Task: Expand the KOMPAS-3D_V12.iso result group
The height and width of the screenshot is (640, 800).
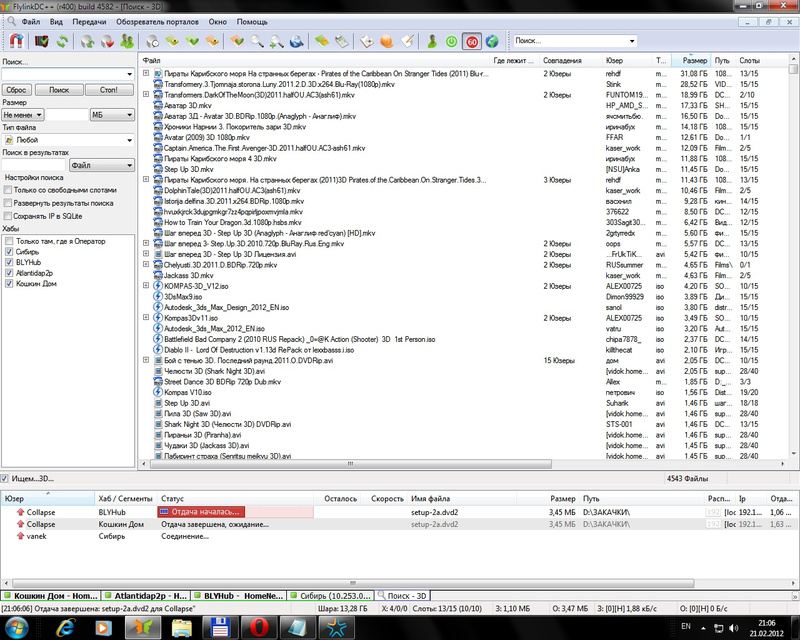Action: 147,285
